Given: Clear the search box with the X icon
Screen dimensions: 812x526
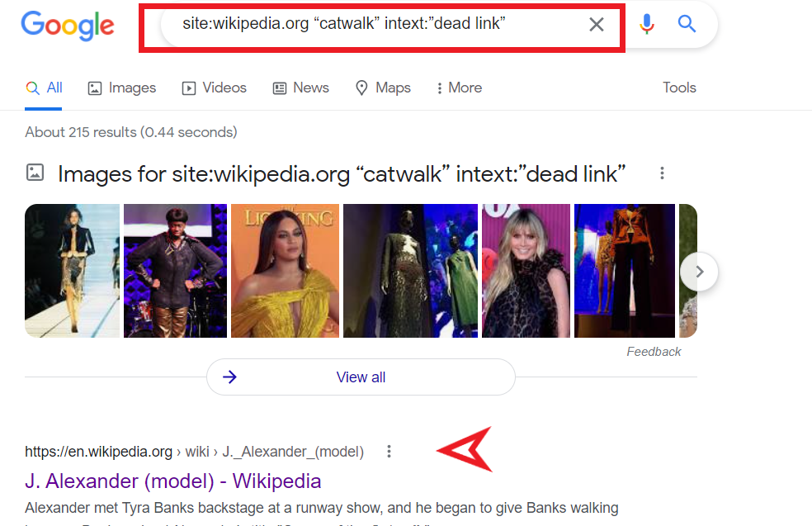Looking at the screenshot, I should point(597,24).
